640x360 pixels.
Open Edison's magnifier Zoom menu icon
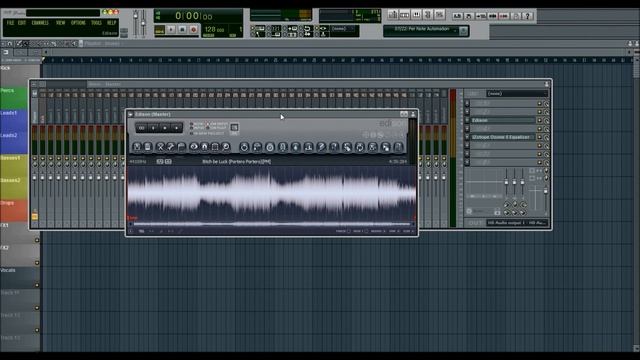(x=226, y=147)
